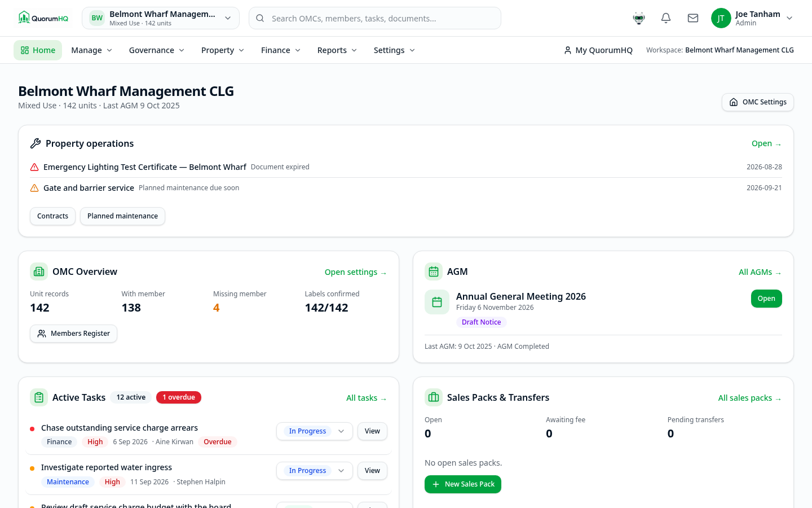Image resolution: width=812 pixels, height=508 pixels.
Task: Open the assistant robot icon
Action: (x=639, y=18)
